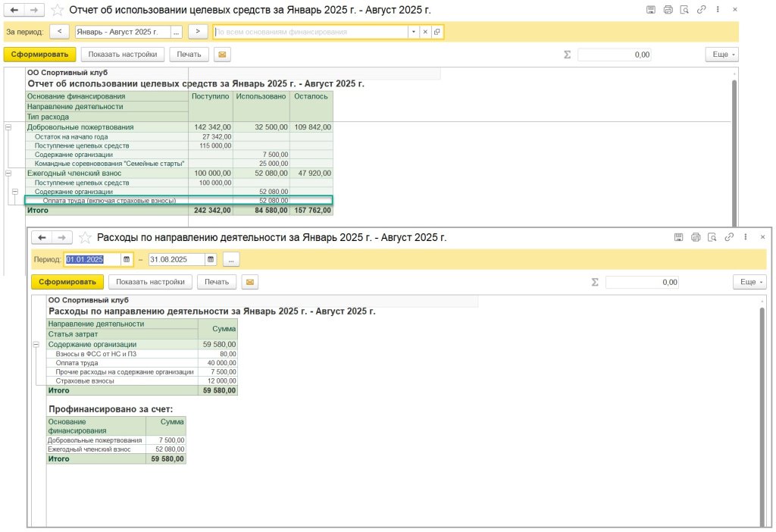Click Показать настройки in the top report
This screenshot has height=532, width=776.
(123, 55)
